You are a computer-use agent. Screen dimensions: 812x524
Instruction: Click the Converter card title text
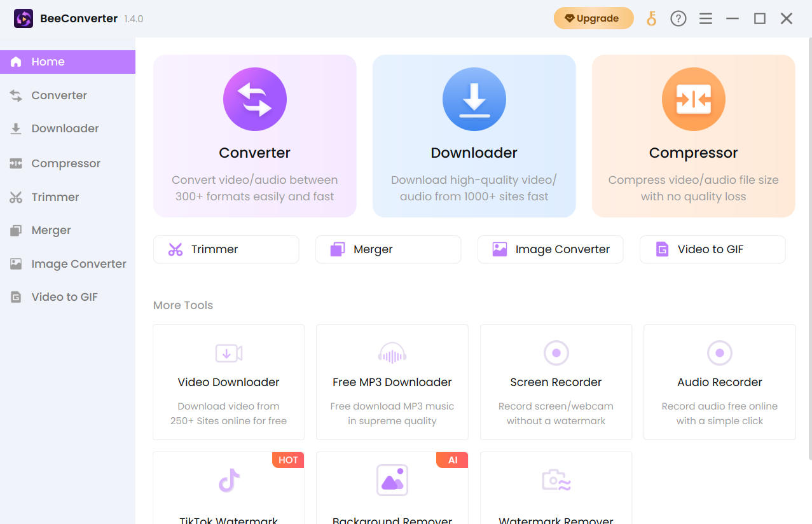[x=255, y=153]
